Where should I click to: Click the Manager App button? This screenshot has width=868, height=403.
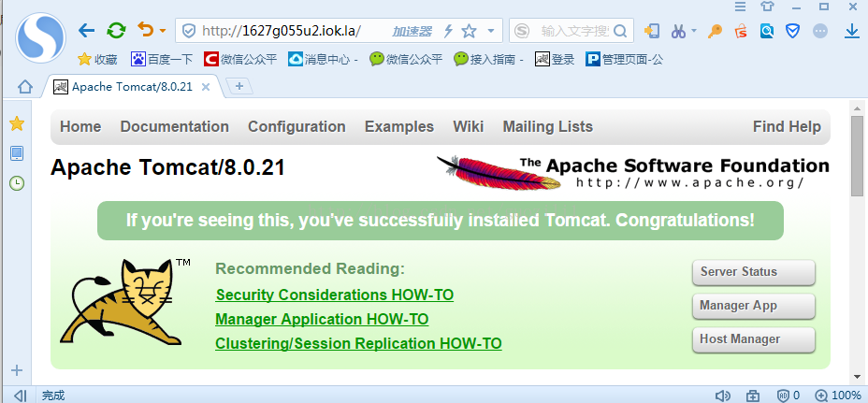(x=753, y=306)
